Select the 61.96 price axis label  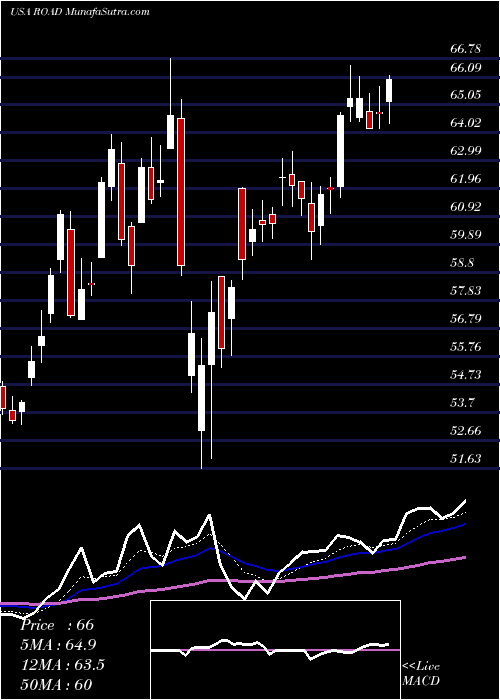coord(466,179)
